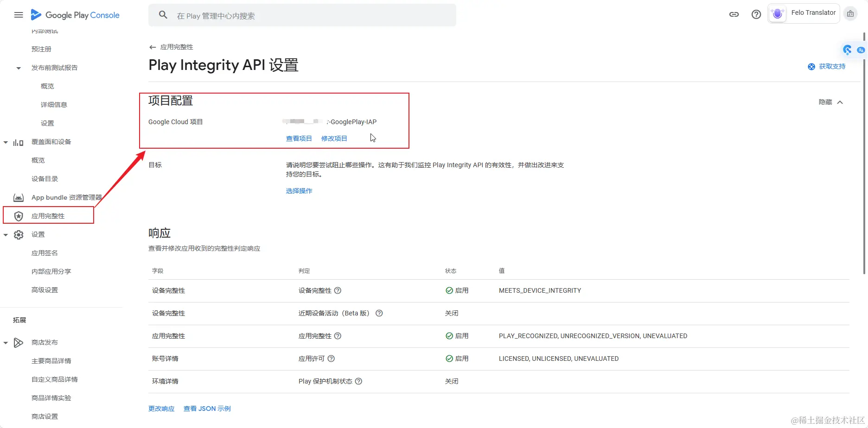Viewport: 868px width, 428px height.
Task: Open help icon next to 应用许可
Action: [x=331, y=359]
